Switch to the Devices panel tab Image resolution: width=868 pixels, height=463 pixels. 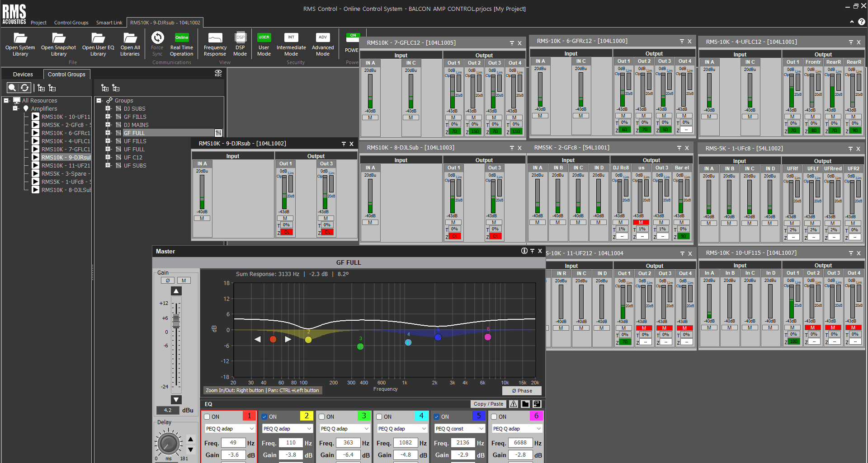(x=23, y=74)
